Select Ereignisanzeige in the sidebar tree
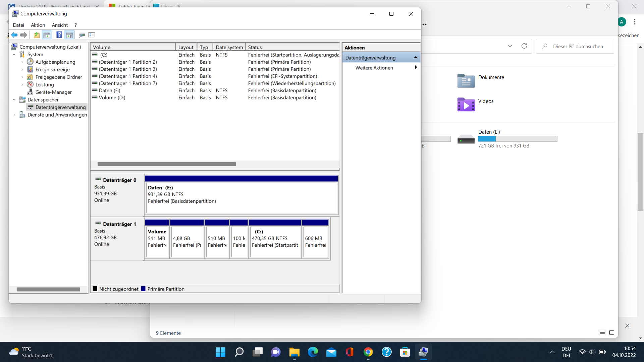The image size is (644, 362). (52, 70)
